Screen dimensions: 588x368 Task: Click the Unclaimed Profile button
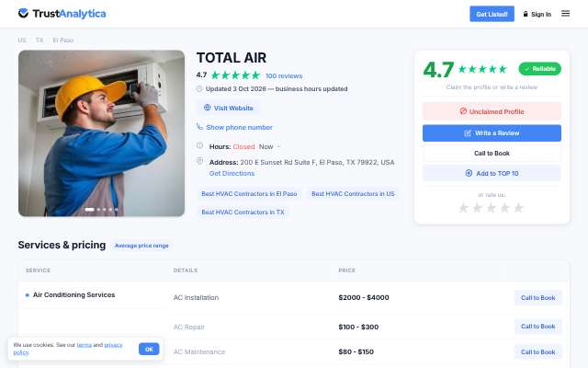(492, 111)
